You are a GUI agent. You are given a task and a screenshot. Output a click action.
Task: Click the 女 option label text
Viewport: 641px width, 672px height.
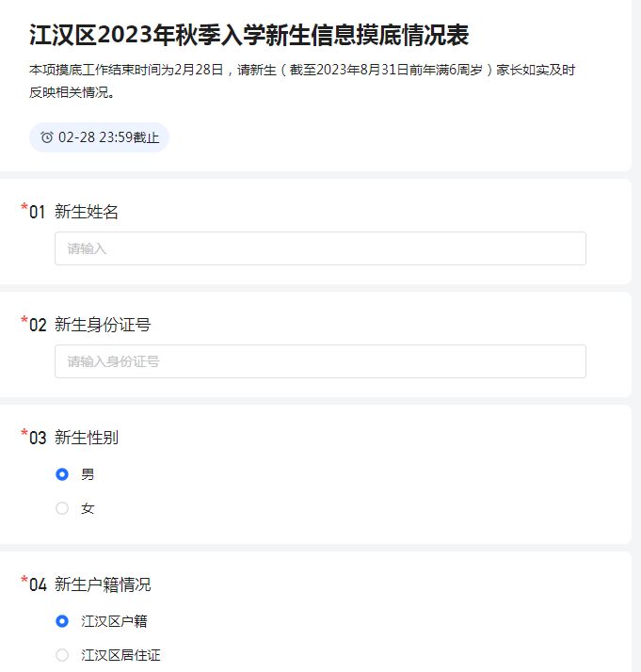pos(88,508)
